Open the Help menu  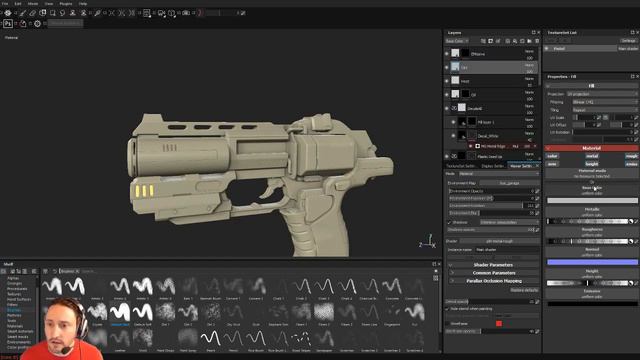(x=82, y=3)
